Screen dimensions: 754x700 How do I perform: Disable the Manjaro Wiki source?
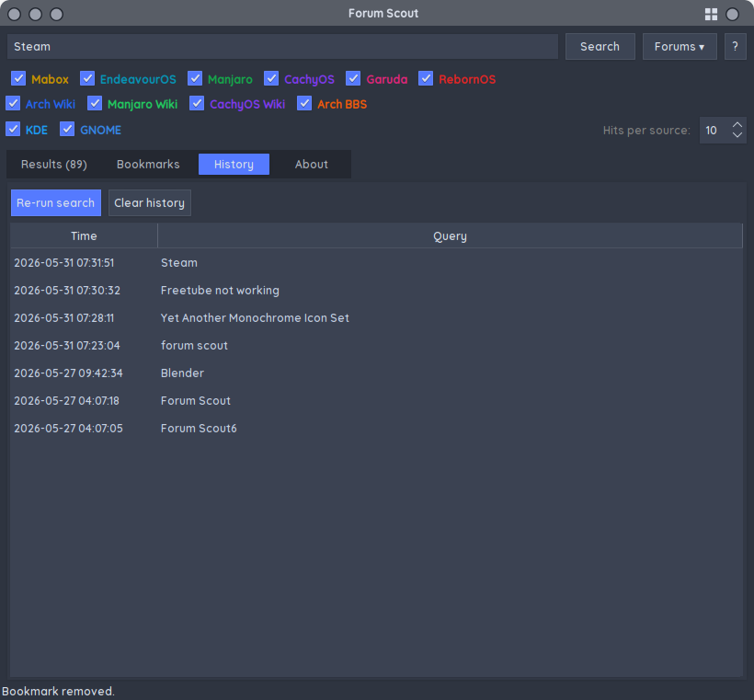coord(95,103)
